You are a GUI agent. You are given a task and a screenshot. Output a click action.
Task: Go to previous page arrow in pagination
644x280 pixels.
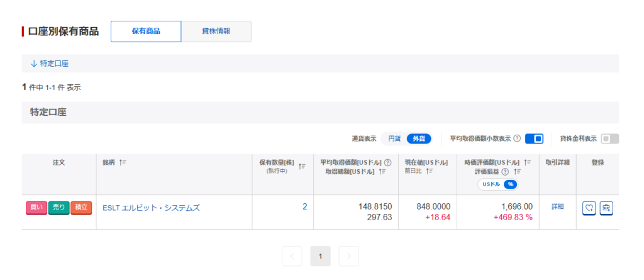[292, 256]
